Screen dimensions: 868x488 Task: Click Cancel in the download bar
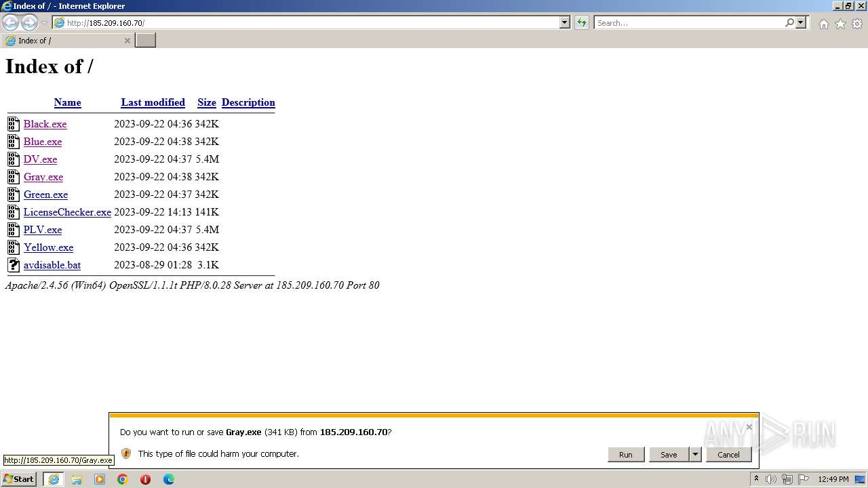coord(728,455)
